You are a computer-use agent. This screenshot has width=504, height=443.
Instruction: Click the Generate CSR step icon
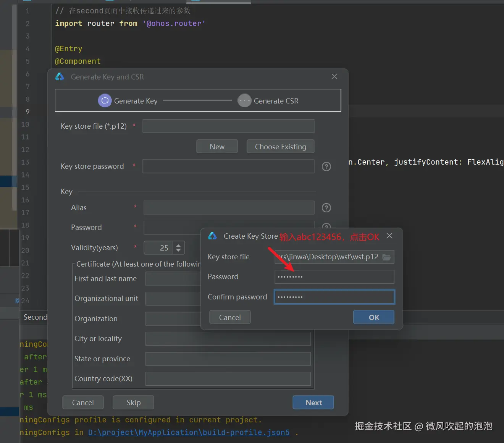point(244,101)
